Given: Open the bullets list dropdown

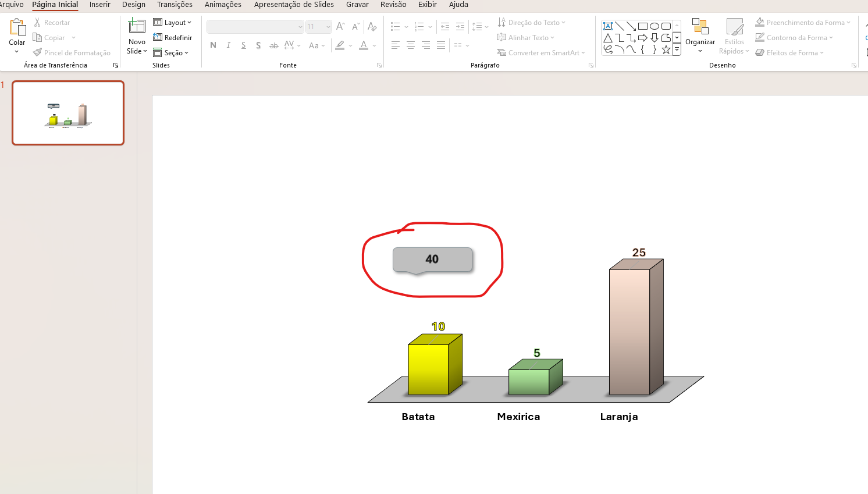Looking at the screenshot, I should pos(406,27).
